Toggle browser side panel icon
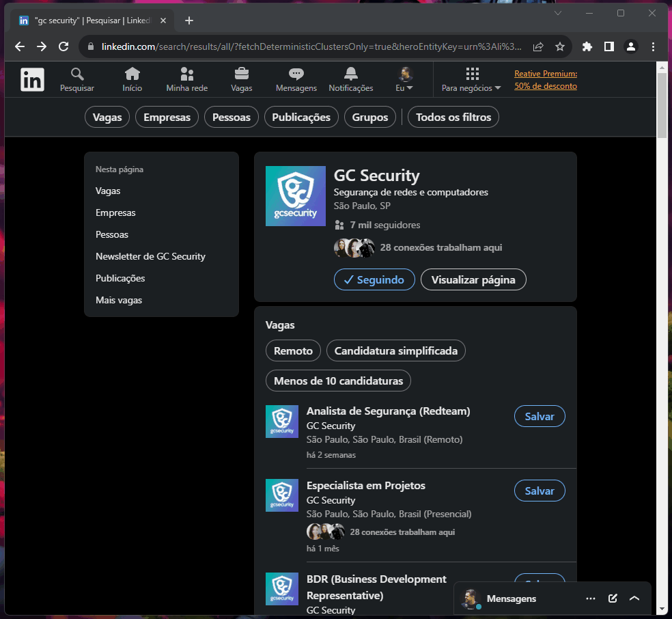 pyautogui.click(x=609, y=46)
